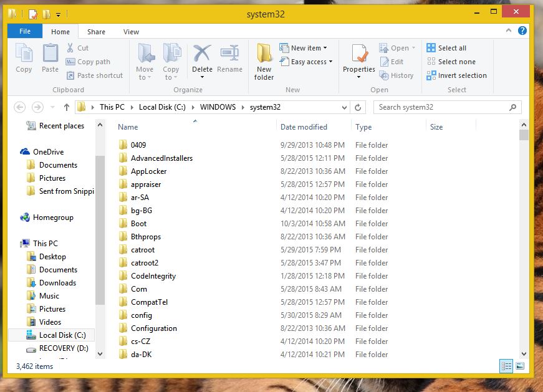This screenshot has width=543, height=392.
Task: Click Copy path in the ribbon
Action: pos(88,62)
